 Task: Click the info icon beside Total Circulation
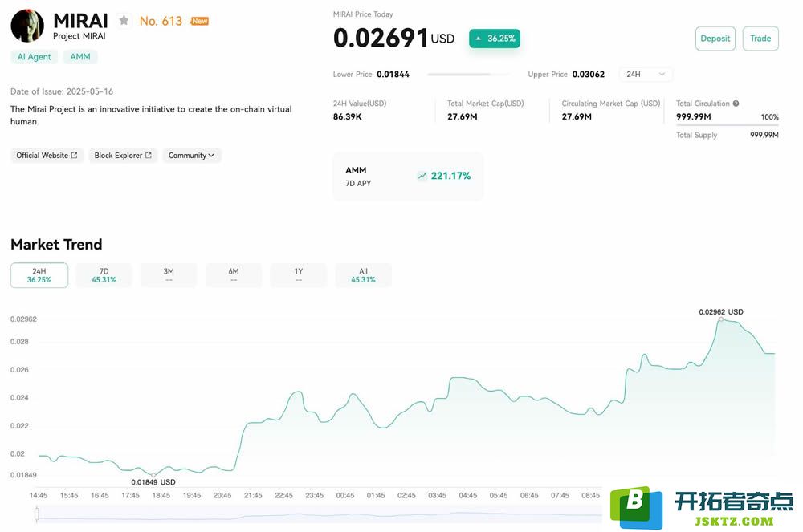[736, 104]
